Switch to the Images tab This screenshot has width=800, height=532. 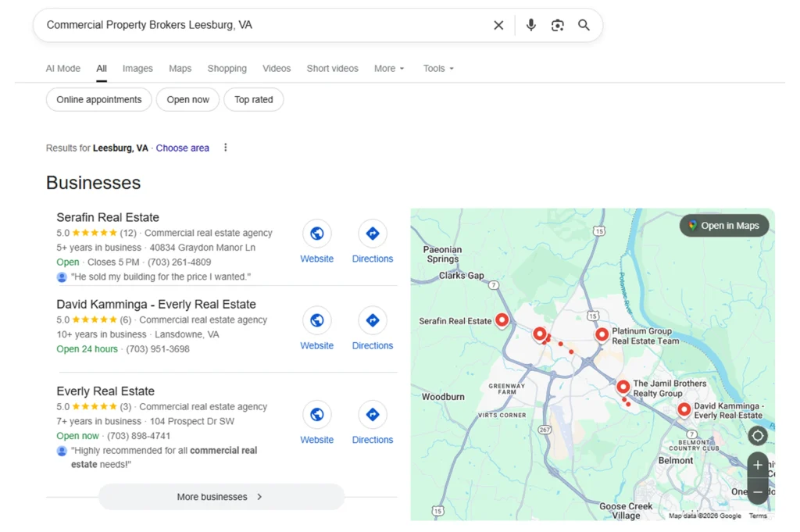tap(137, 69)
